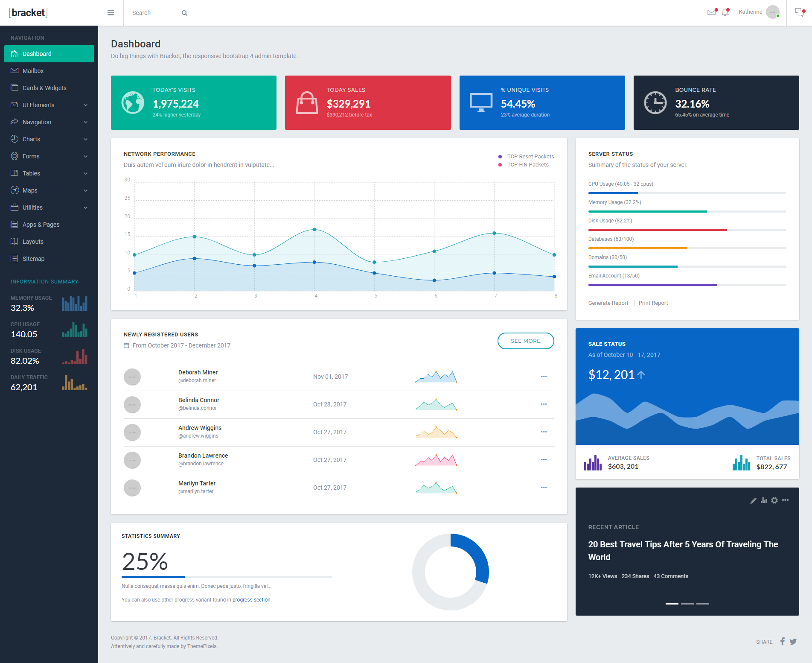Follow the progress section link
The height and width of the screenshot is (663, 812).
251,600
